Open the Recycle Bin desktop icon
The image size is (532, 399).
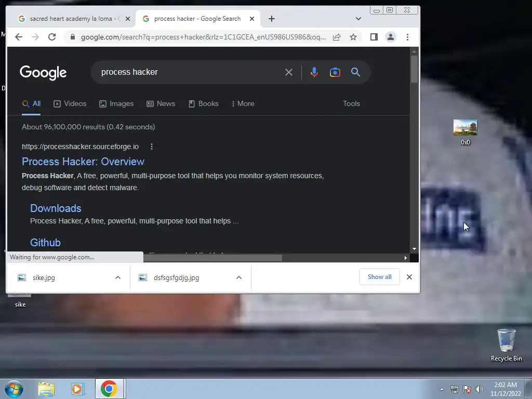[x=506, y=345]
